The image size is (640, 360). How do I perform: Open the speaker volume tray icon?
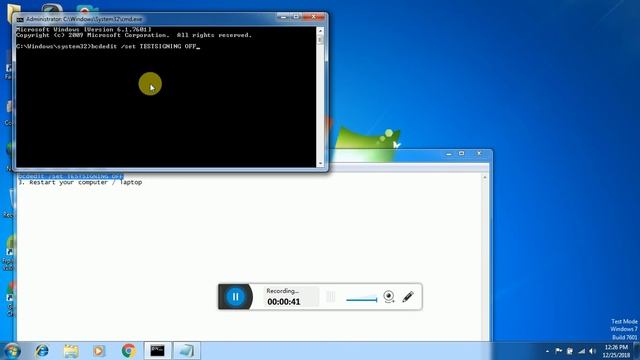(592, 351)
